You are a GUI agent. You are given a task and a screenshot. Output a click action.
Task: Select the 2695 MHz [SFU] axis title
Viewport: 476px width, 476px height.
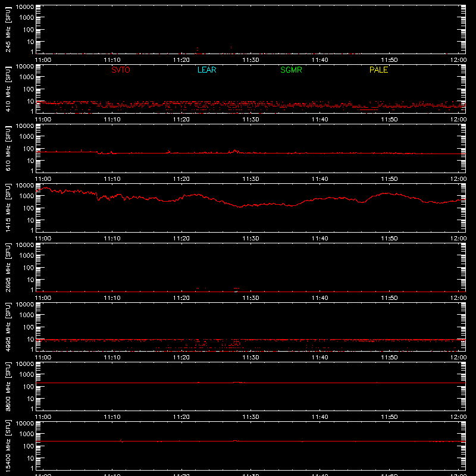[x=8, y=267]
